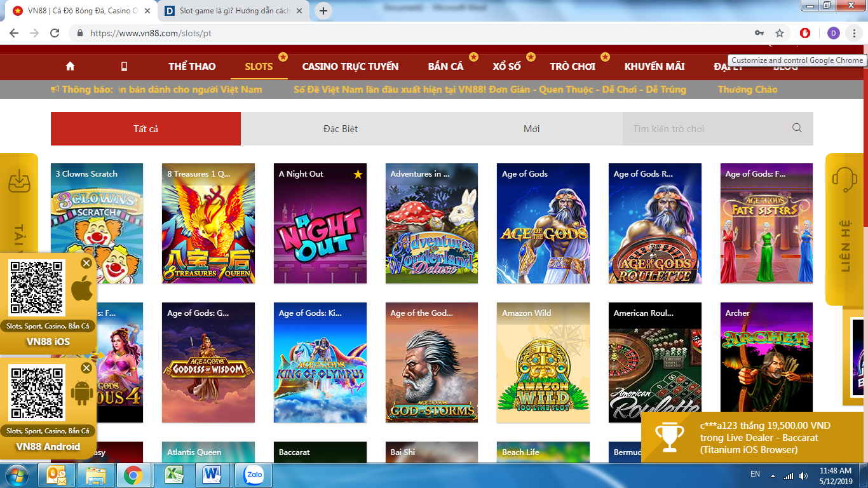Open THỂ THAO menu
868x488 pixels.
(x=192, y=66)
